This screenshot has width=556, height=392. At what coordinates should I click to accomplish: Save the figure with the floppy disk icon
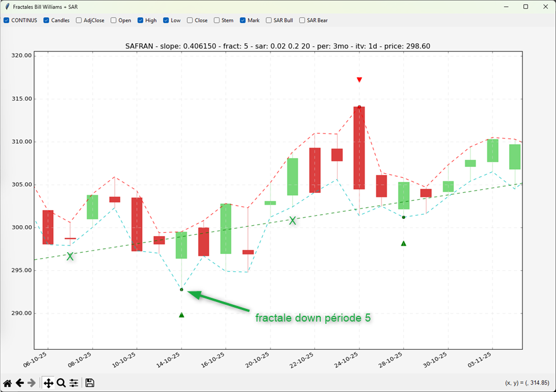(x=90, y=383)
